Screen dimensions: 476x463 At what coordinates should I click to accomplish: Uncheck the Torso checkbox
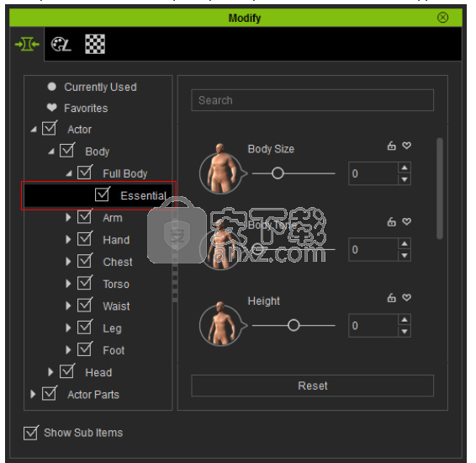tap(85, 283)
